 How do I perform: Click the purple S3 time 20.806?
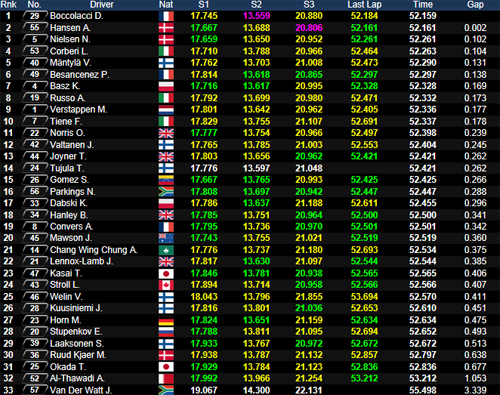pyautogui.click(x=309, y=28)
